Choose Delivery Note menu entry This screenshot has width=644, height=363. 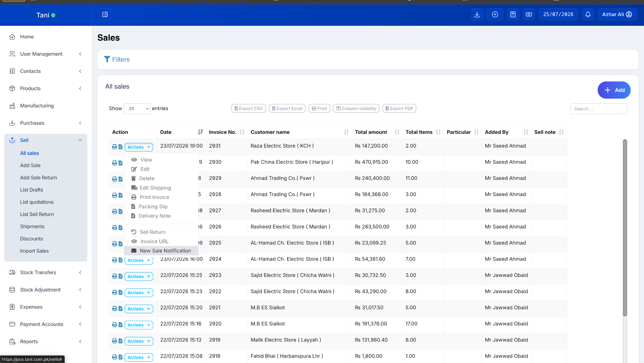[161, 216]
